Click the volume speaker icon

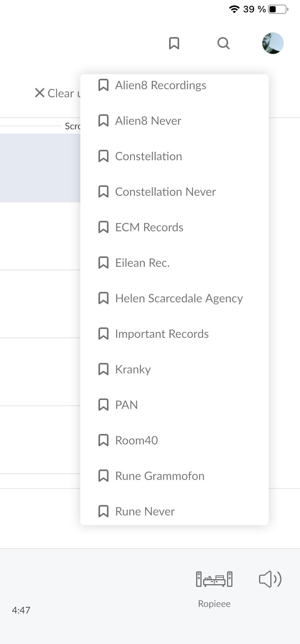click(270, 579)
